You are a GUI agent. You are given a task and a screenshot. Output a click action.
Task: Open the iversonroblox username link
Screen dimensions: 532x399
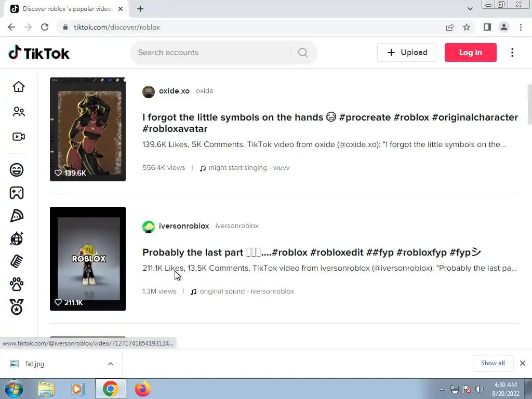pos(184,226)
